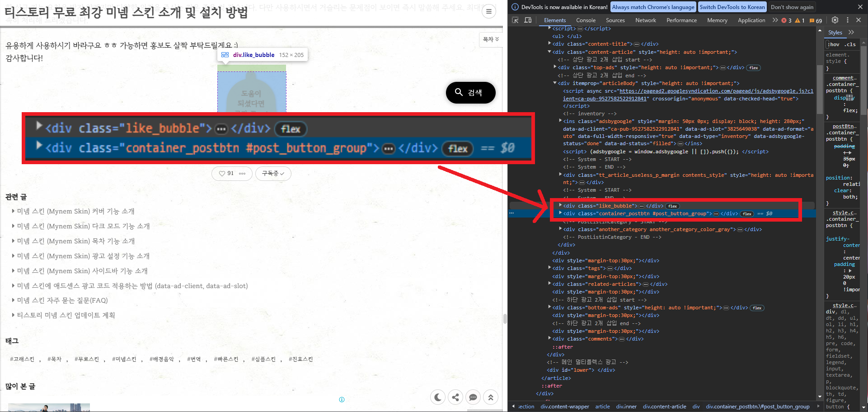Expand the div class="content-title" node
The width and height of the screenshot is (868, 412).
[549, 44]
